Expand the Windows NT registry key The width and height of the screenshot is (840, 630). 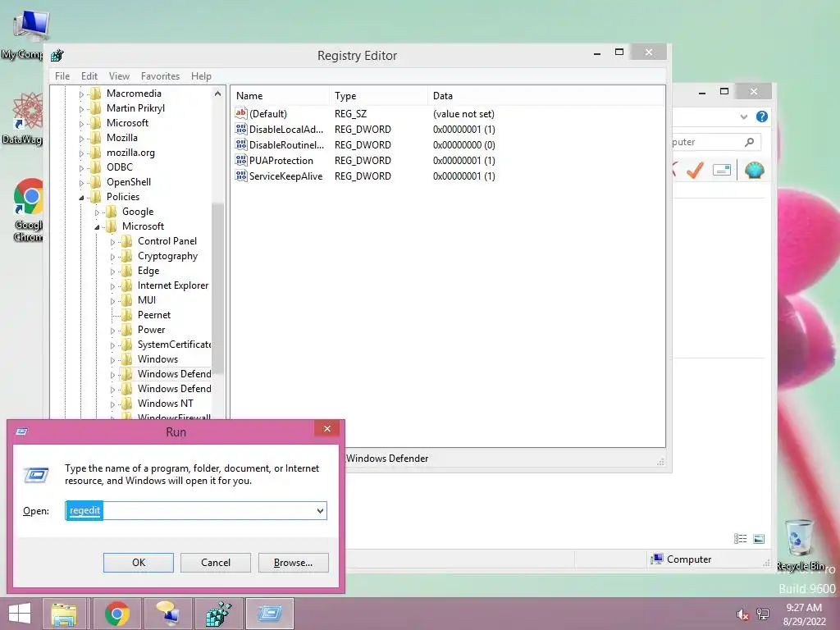point(112,404)
